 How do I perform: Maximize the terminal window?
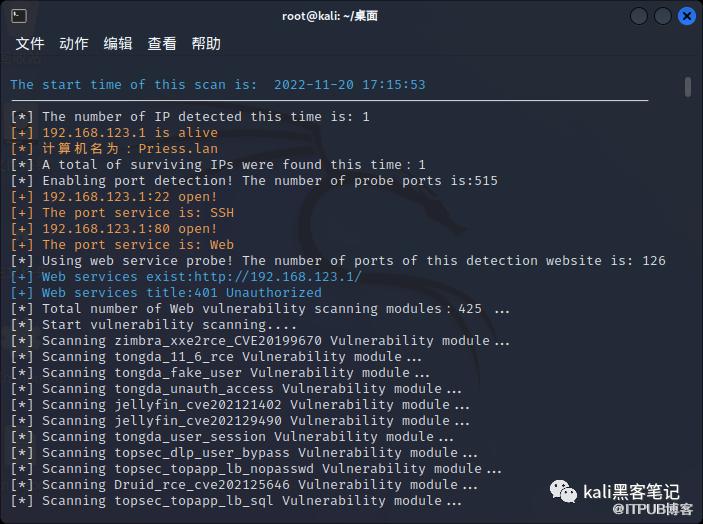[x=663, y=16]
